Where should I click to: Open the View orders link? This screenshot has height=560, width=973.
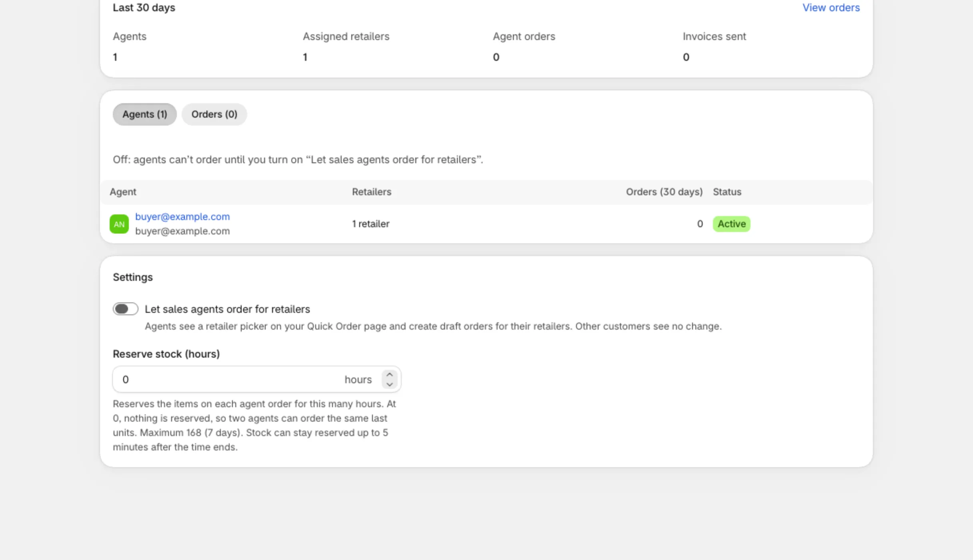coord(831,8)
